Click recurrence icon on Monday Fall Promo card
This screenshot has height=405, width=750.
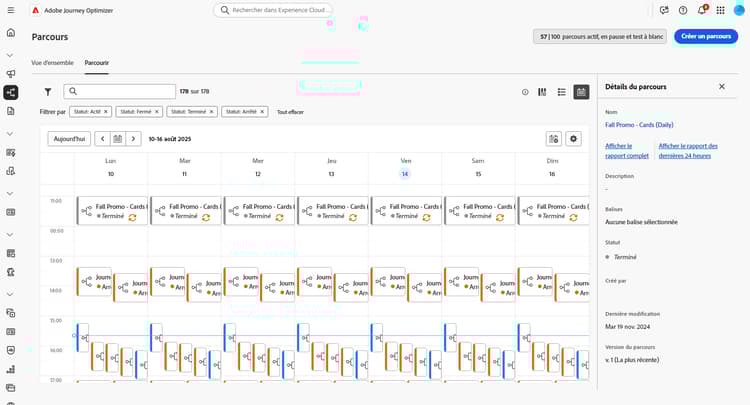(132, 217)
